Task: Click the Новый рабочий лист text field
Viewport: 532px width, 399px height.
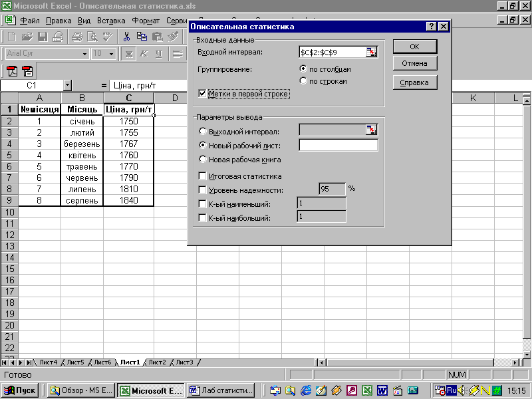Action: pos(338,145)
